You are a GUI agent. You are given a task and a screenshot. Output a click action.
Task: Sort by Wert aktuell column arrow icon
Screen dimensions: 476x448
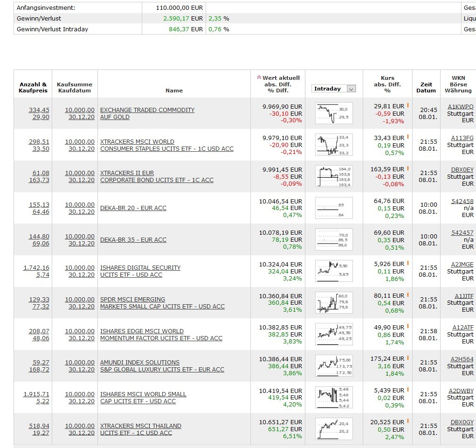(x=259, y=77)
